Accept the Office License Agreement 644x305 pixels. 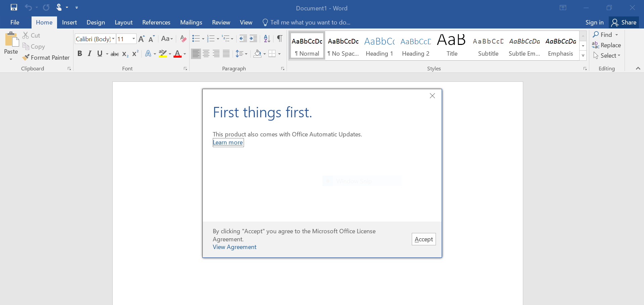(423, 239)
